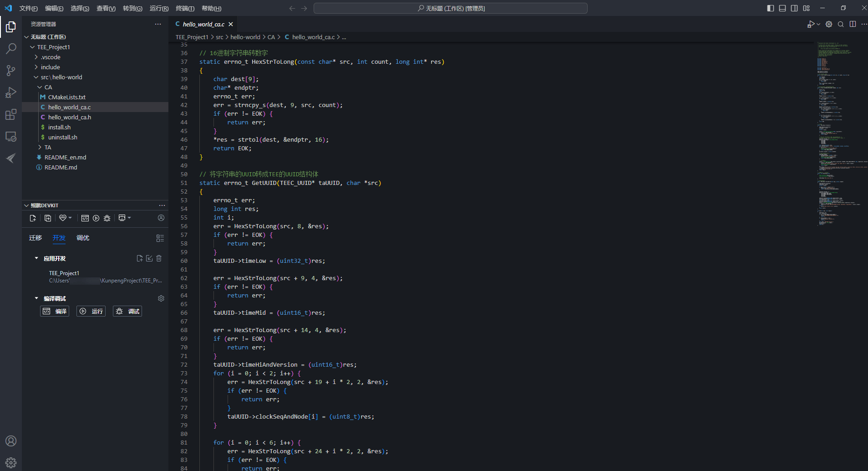868x471 pixels.
Task: Switch to the 迁移 tab
Action: pyautogui.click(x=36, y=238)
